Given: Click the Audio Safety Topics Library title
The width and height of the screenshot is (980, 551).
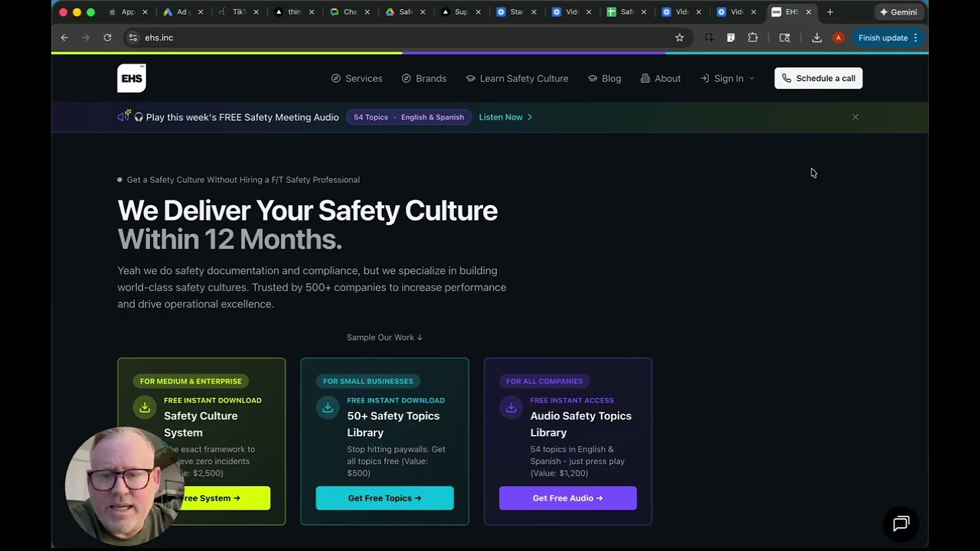Looking at the screenshot, I should pyautogui.click(x=581, y=424).
